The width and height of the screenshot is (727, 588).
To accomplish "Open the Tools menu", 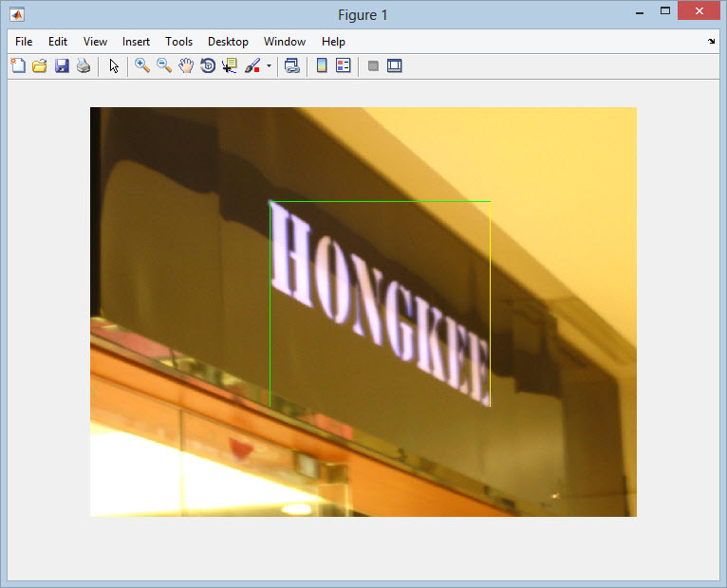I will pyautogui.click(x=179, y=42).
